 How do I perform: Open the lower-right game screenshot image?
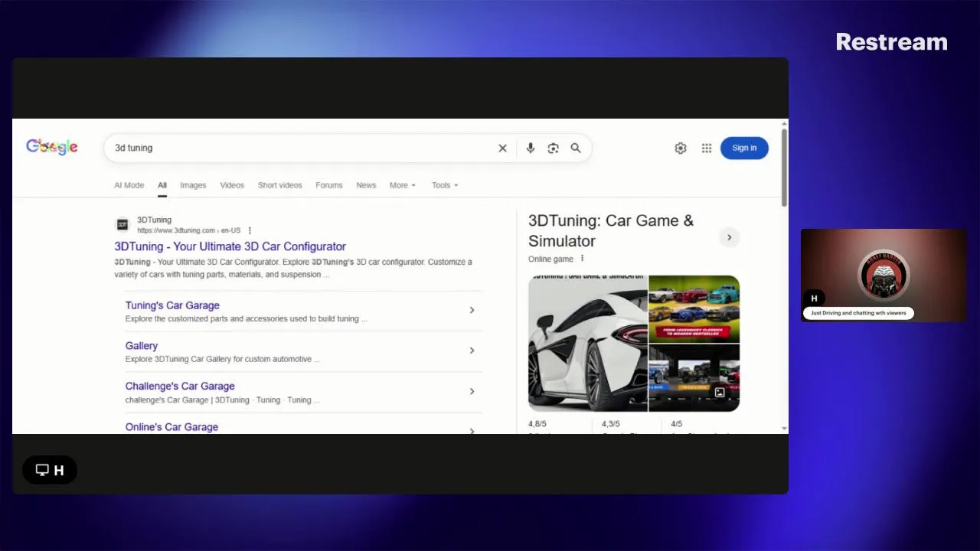tap(694, 378)
